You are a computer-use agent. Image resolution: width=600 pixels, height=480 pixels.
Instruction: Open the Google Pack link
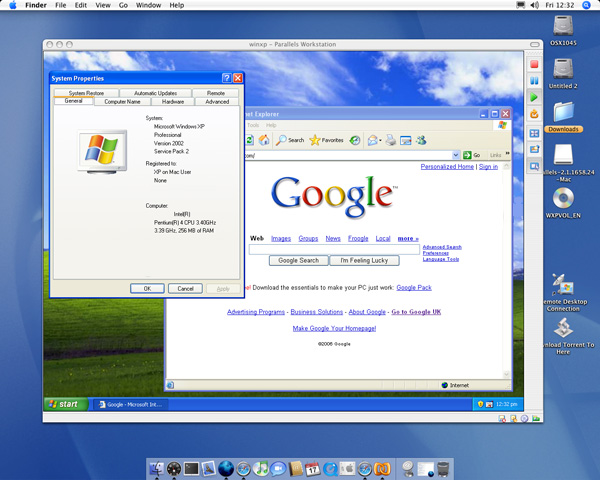tap(414, 287)
